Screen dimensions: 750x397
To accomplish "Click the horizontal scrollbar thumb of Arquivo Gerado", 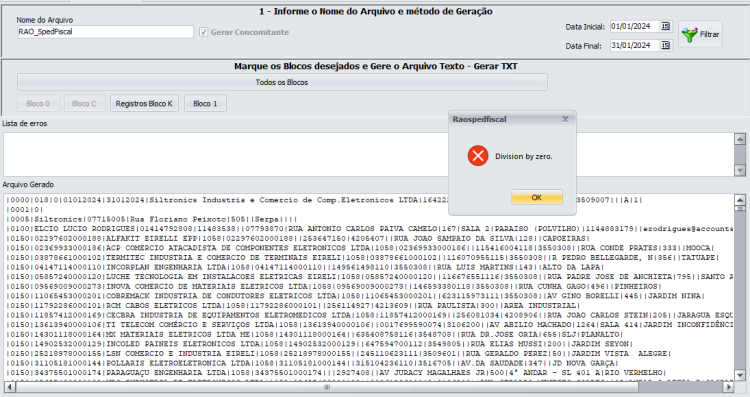I will [x=327, y=386].
